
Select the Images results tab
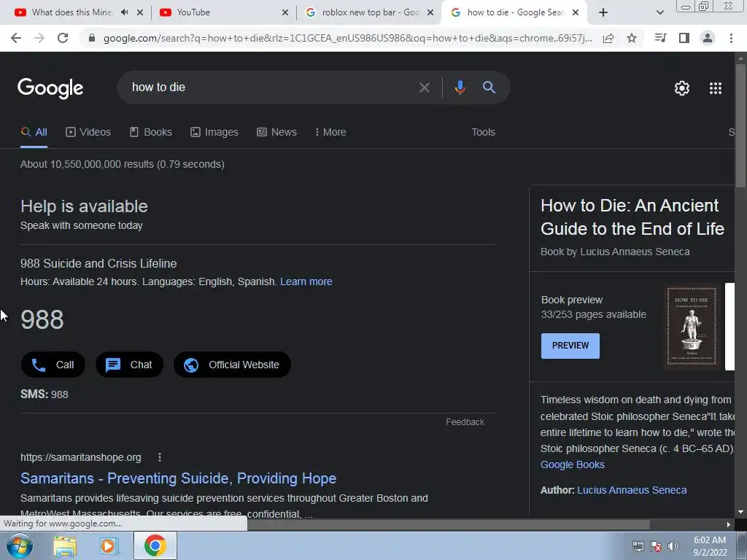point(214,132)
